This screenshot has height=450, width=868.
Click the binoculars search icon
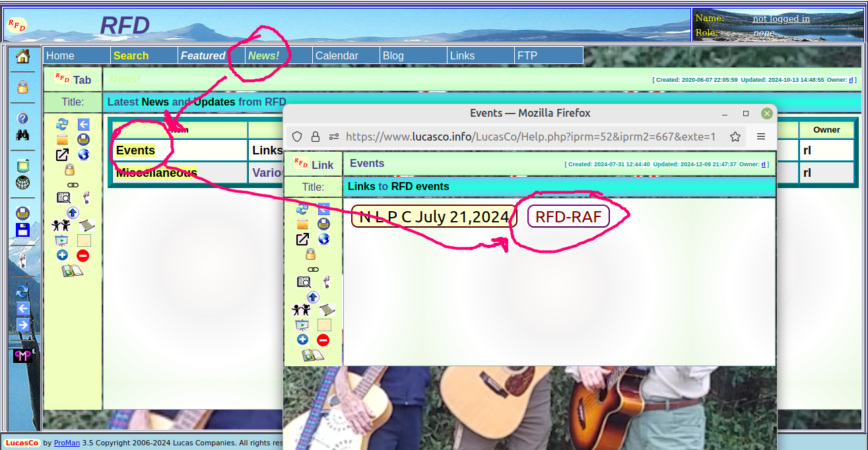point(22,135)
